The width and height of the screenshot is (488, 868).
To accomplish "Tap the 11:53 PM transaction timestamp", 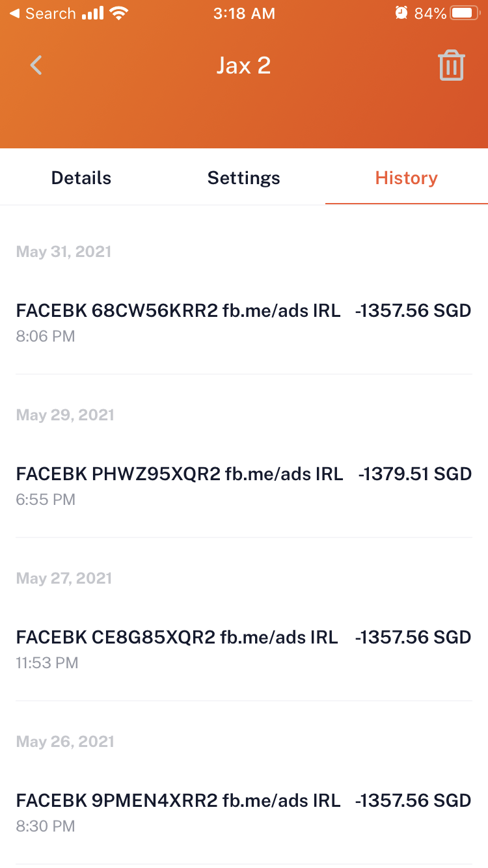I will tap(47, 663).
